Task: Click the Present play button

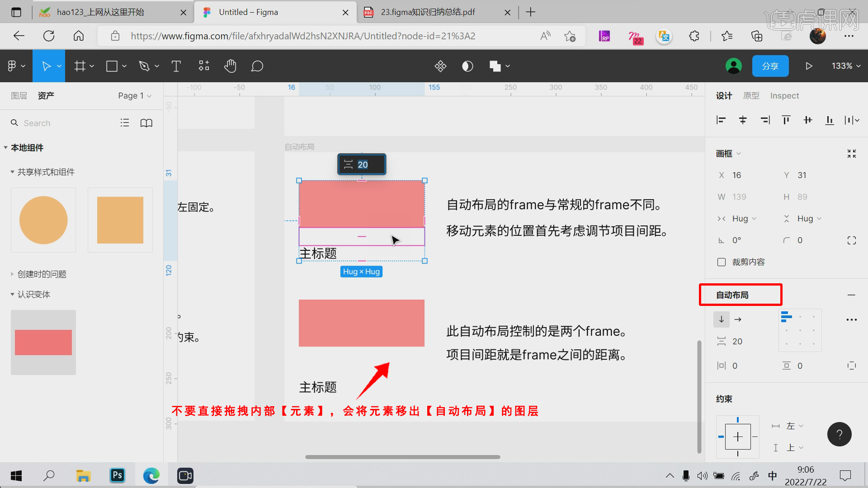Action: pyautogui.click(x=809, y=66)
